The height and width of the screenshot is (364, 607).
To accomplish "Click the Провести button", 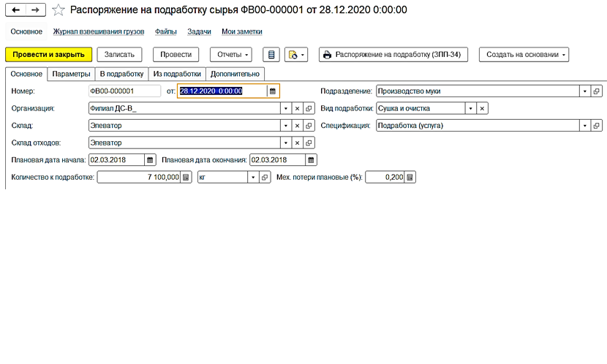I will (176, 55).
